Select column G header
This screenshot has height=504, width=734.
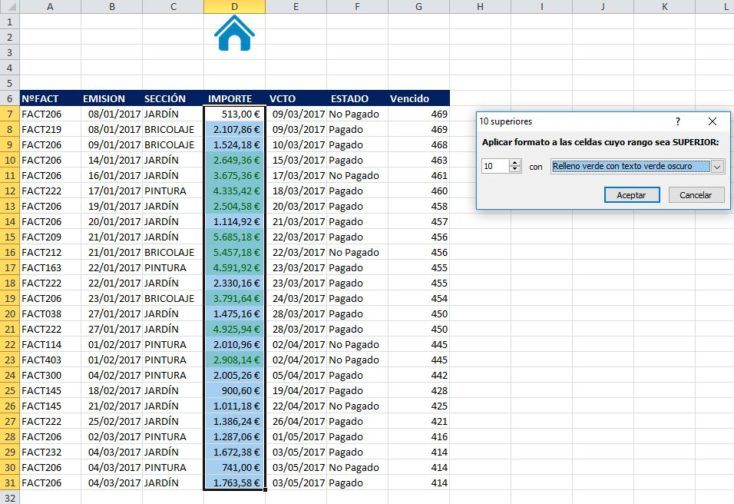[418, 7]
